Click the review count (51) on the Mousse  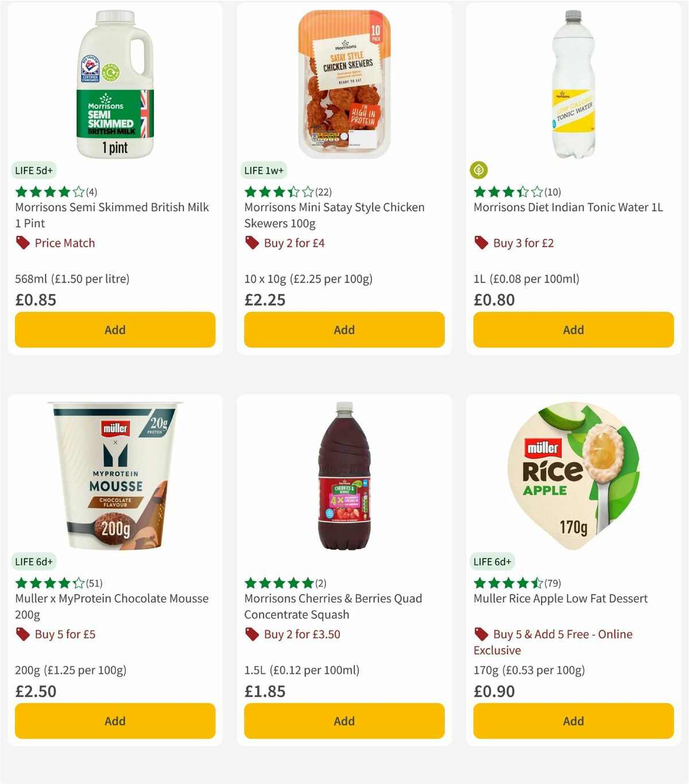point(95,583)
